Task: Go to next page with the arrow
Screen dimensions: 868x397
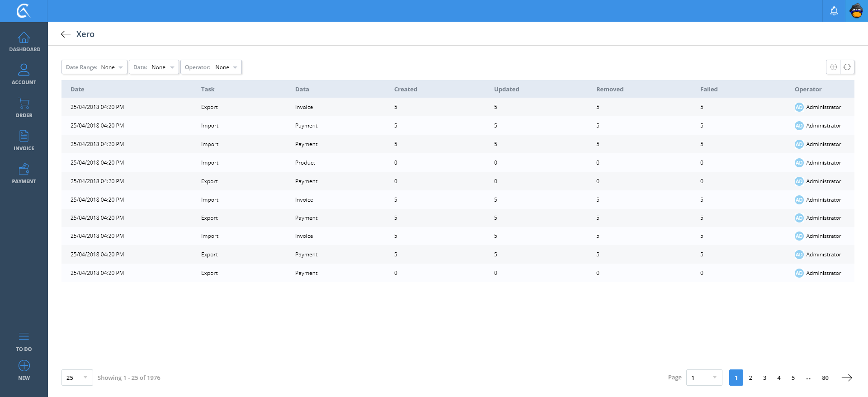Action: pyautogui.click(x=846, y=378)
